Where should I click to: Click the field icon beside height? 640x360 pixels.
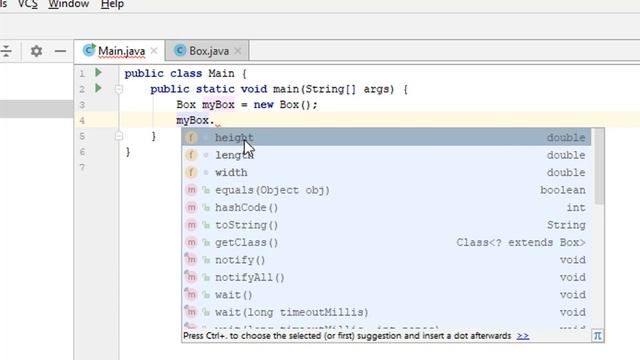point(191,138)
